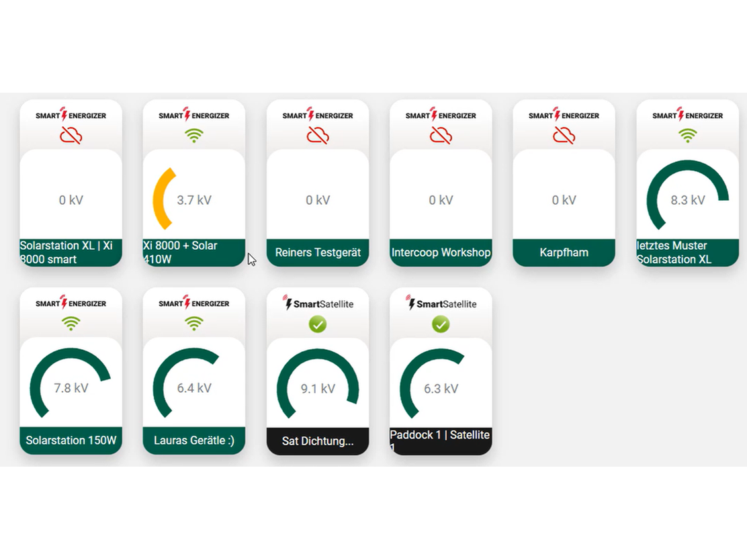This screenshot has width=747, height=560.
Task: Click green checkmark icon on Sat Dichtung card
Action: click(x=317, y=324)
